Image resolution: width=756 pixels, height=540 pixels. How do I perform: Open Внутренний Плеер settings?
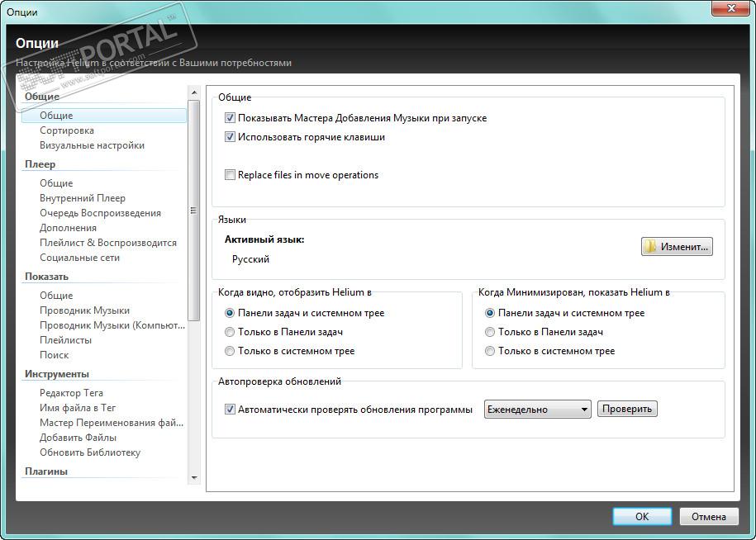coord(83,198)
